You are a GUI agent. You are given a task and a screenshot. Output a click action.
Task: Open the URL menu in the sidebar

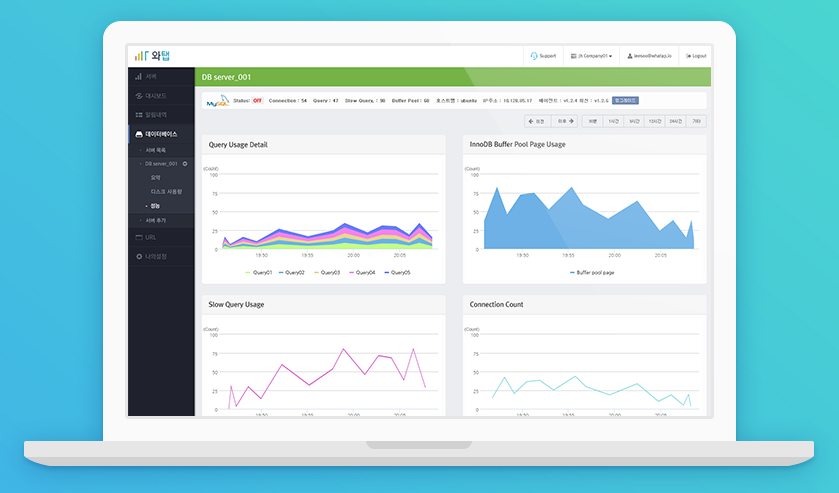pyautogui.click(x=161, y=237)
